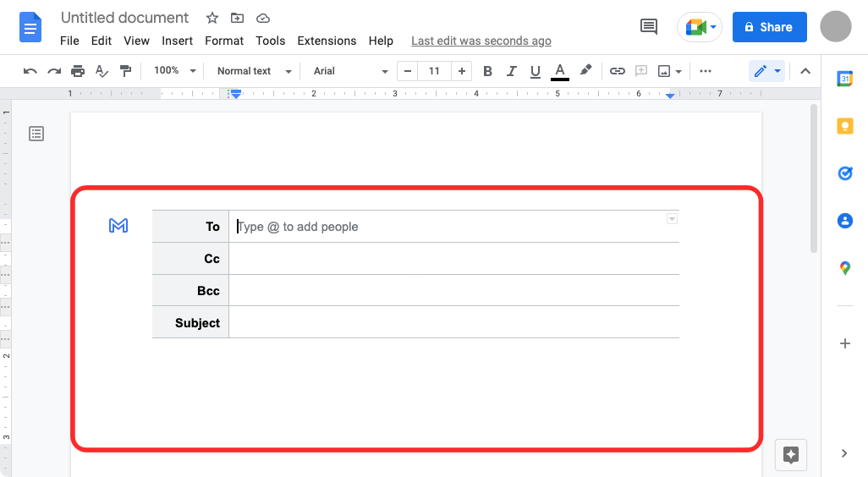
Task: Open the Edit menu
Action: coord(102,41)
